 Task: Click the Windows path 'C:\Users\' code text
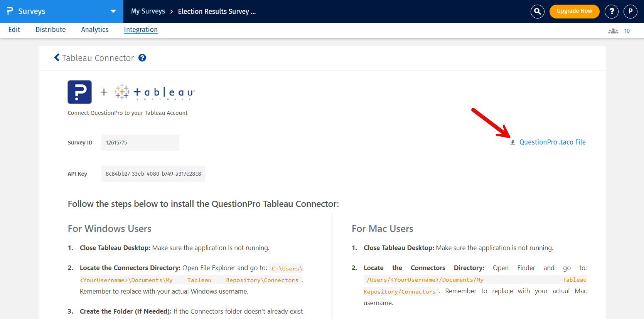tap(287, 269)
